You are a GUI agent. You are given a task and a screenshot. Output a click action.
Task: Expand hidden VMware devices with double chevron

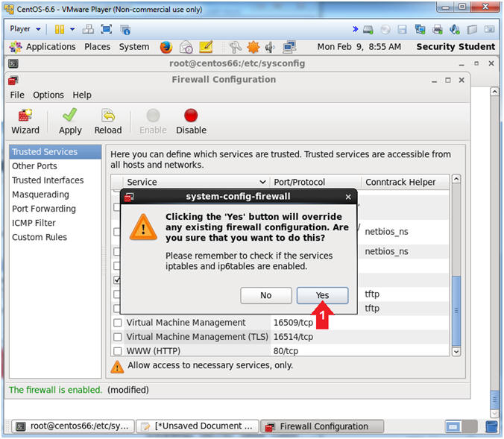(355, 29)
